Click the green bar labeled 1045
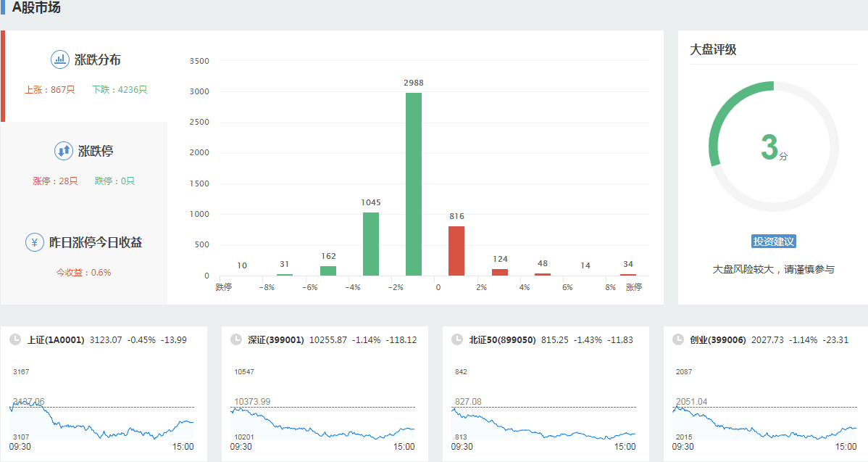868x462 pixels. pos(371,244)
